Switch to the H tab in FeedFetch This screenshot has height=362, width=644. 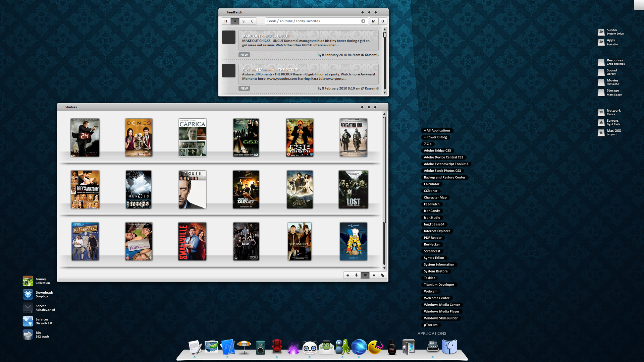[x=226, y=21]
